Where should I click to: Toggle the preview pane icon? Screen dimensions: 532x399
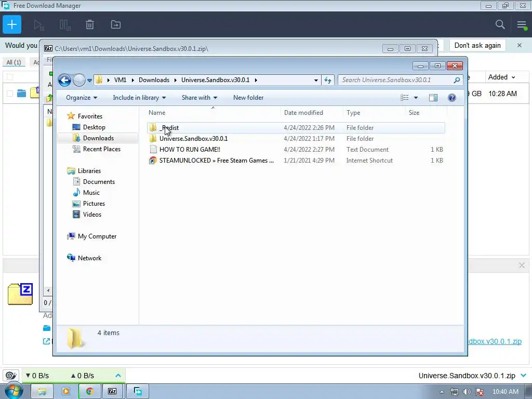coord(433,98)
